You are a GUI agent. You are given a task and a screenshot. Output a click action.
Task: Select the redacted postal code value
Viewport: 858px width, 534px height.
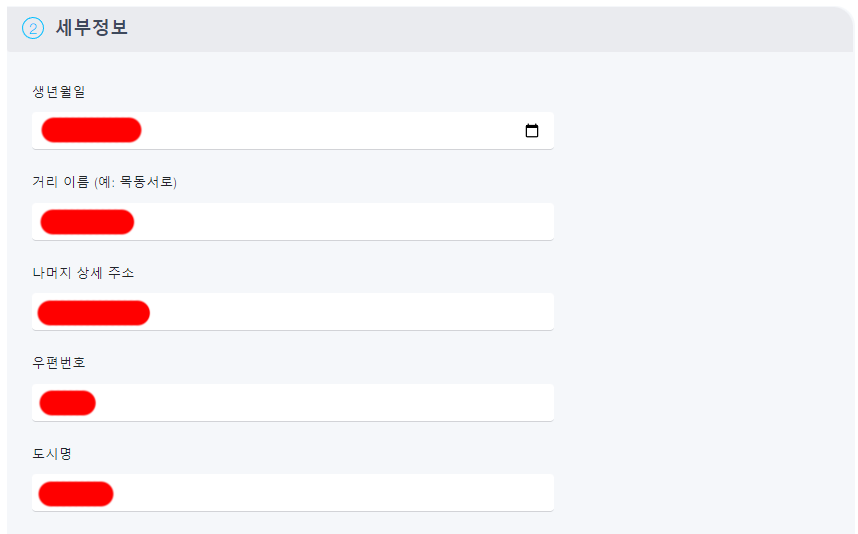(x=68, y=403)
